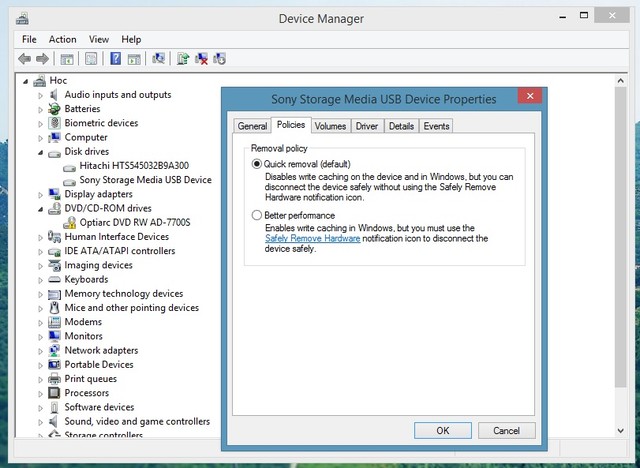This screenshot has width=640, height=468.
Task: Click the Back arrow toolbar icon
Action: pyautogui.click(x=24, y=59)
